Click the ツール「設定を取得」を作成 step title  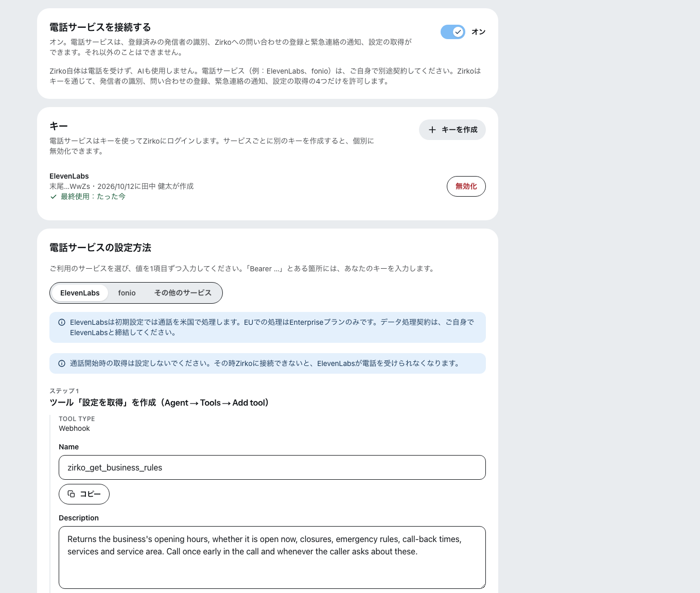pos(159,403)
